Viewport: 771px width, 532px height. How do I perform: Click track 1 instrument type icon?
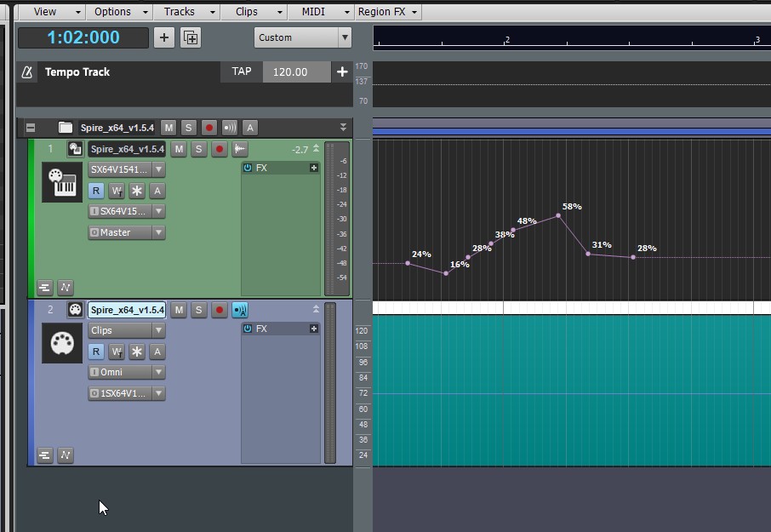75,149
